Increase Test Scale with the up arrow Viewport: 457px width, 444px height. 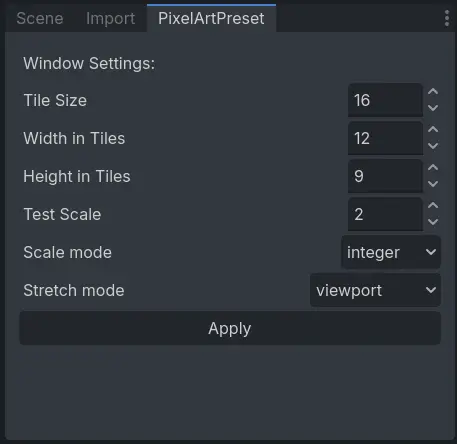433,206
